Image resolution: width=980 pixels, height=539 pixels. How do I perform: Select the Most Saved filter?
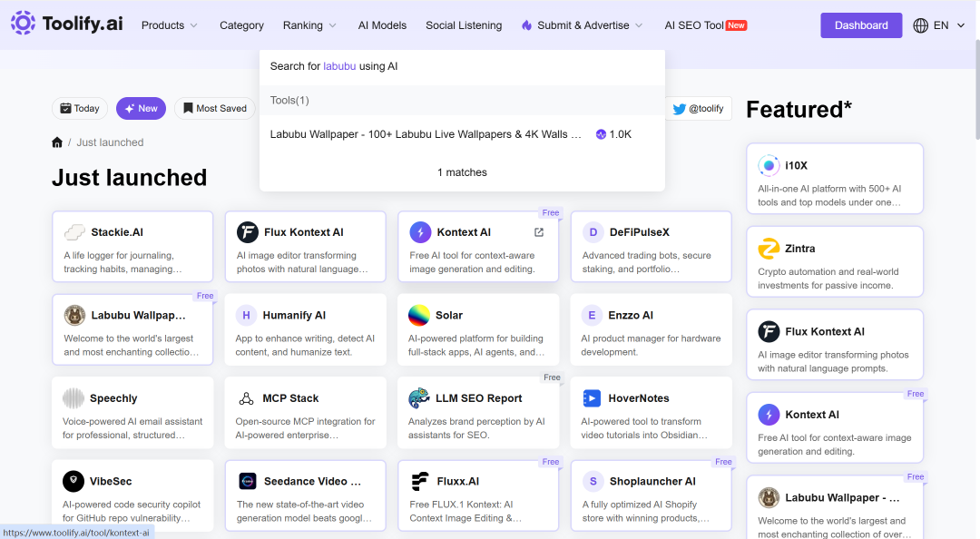215,108
